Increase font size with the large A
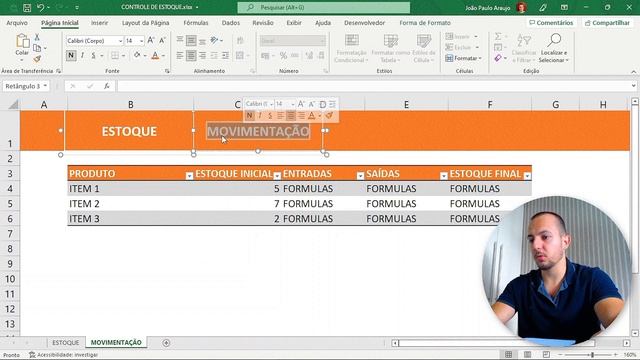 pyautogui.click(x=151, y=40)
